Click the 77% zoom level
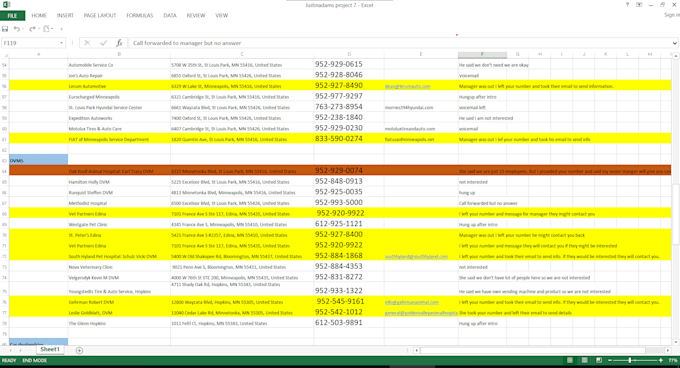This screenshot has width=680, height=368. point(673,360)
